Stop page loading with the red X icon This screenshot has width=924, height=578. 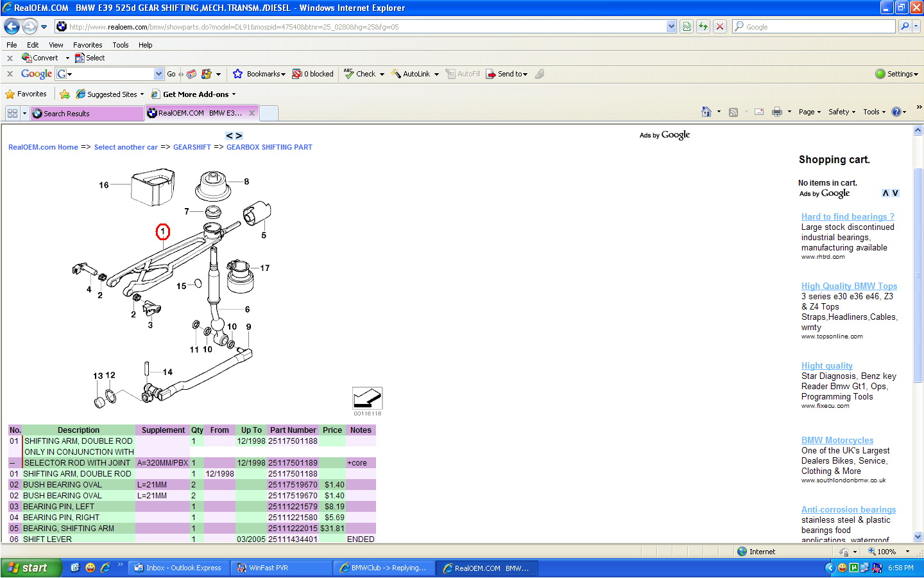click(x=720, y=26)
